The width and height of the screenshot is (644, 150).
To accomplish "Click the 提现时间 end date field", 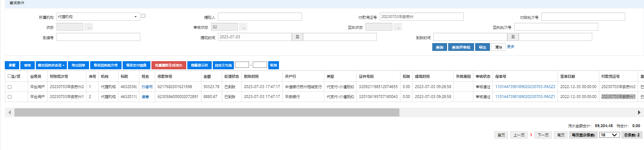I will pyautogui.click(x=340, y=37).
